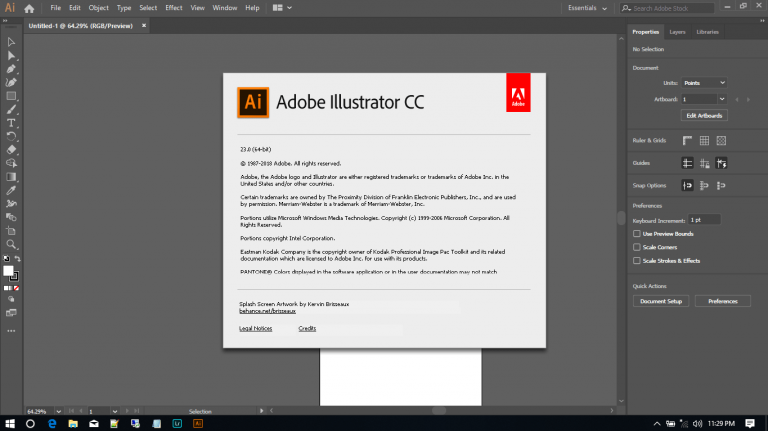768x431 pixels.
Task: Toggle Snap to Grid option
Action: (721, 186)
